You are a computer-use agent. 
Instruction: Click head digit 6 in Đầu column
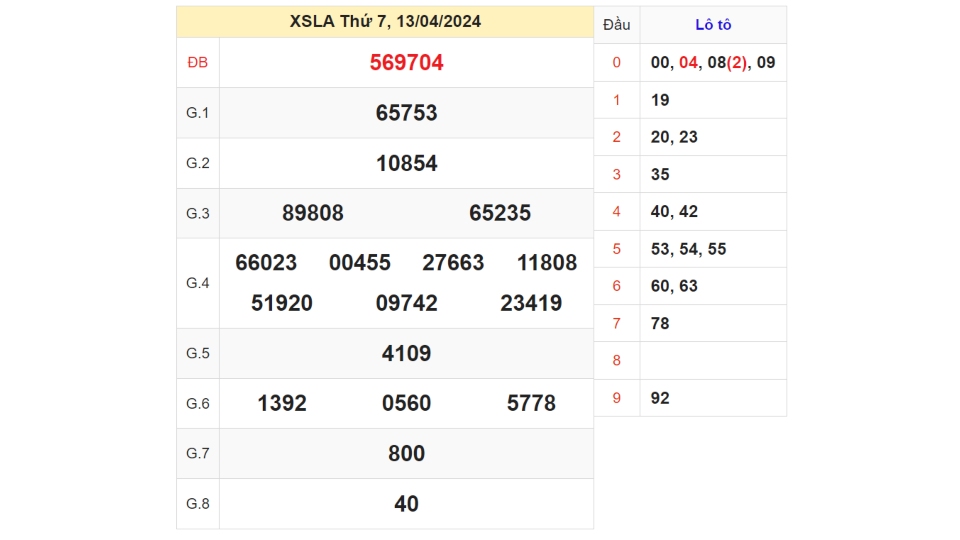pyautogui.click(x=617, y=286)
